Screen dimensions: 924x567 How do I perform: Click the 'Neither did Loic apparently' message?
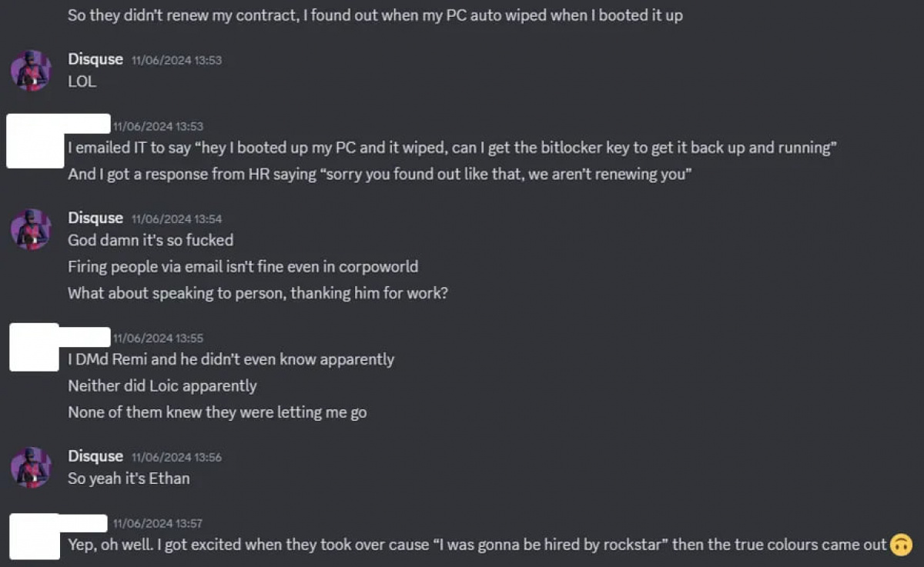pyautogui.click(x=162, y=386)
